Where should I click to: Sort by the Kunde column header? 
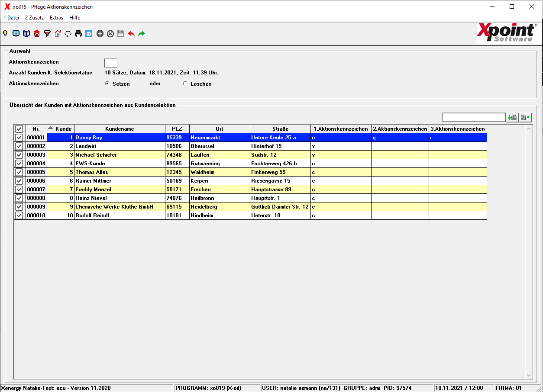(61, 129)
